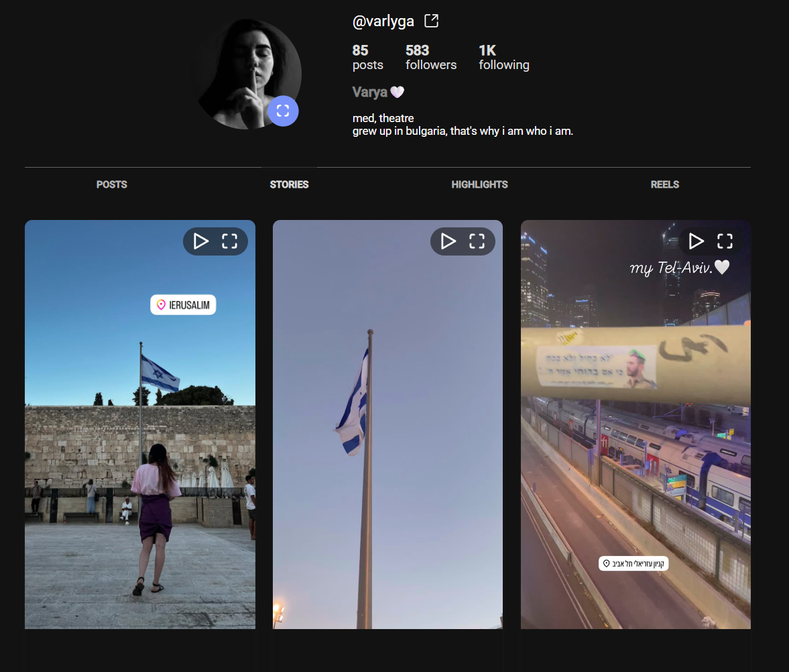The width and height of the screenshot is (789, 672).
Task: Play the Tel-Aviv night story
Action: (x=696, y=241)
